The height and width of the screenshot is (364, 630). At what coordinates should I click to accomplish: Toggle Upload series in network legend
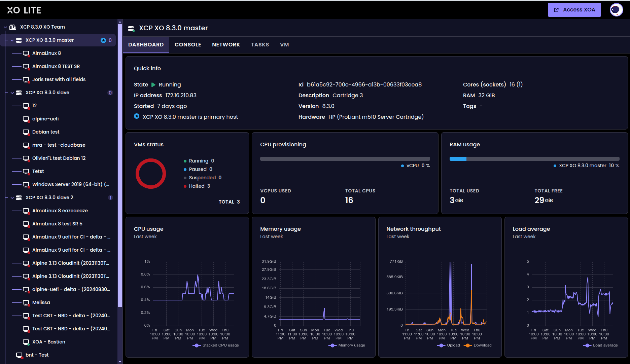coord(449,345)
